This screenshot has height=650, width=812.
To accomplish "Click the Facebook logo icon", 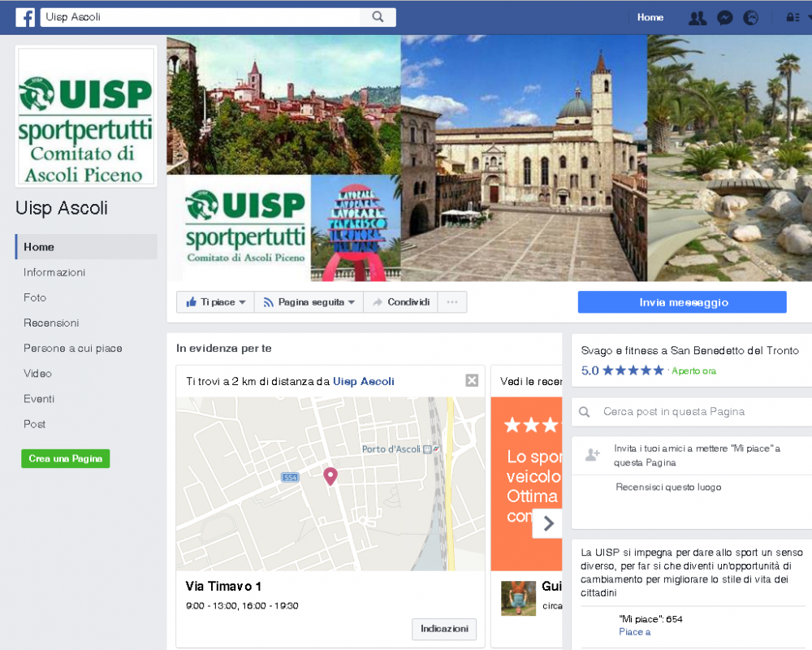I will tap(25, 17).
